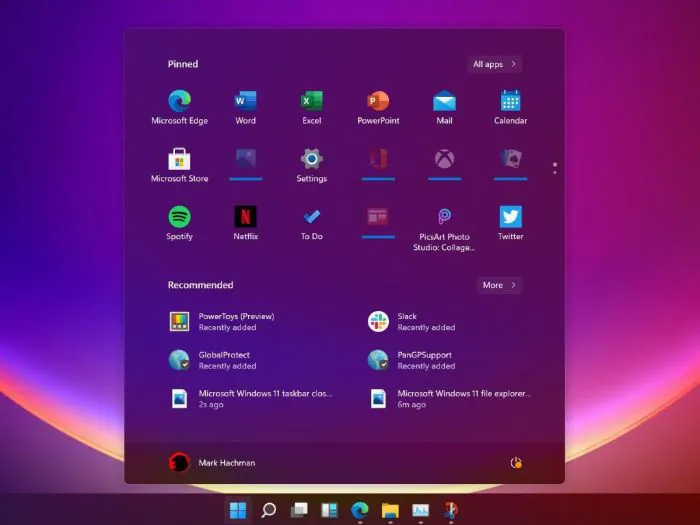Show All apps list

point(495,64)
